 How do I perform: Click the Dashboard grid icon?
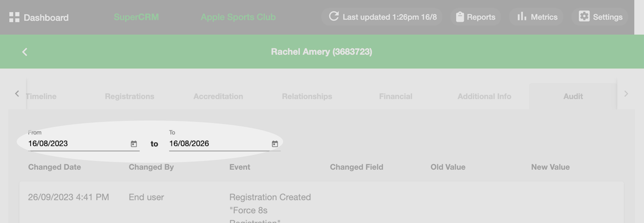pos(14,17)
